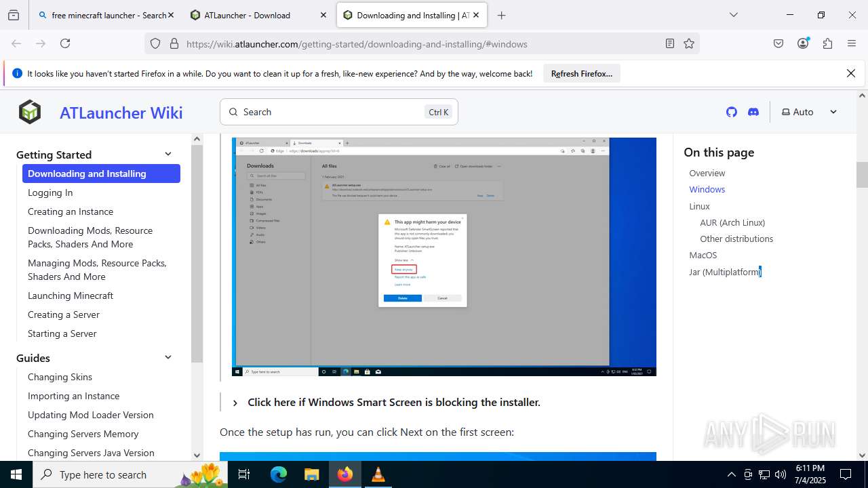Open the volume icon in system tray
Screen dimensions: 868x488
tap(781, 474)
